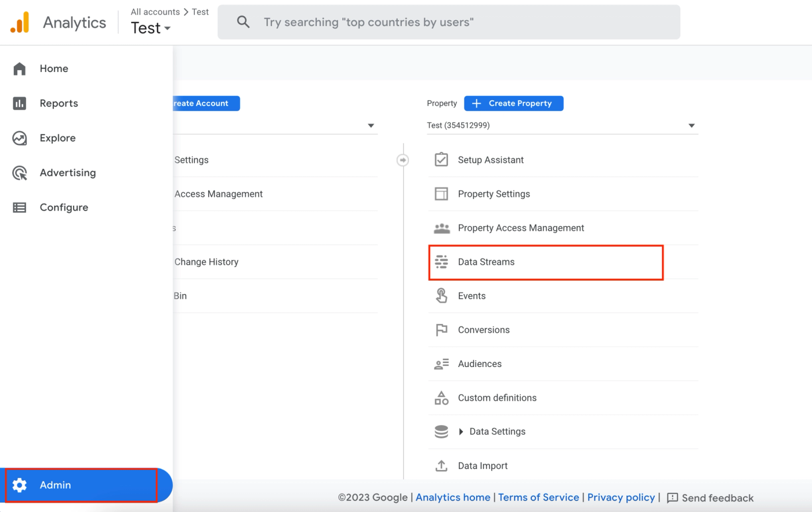Open the Audiences row

(x=563, y=364)
